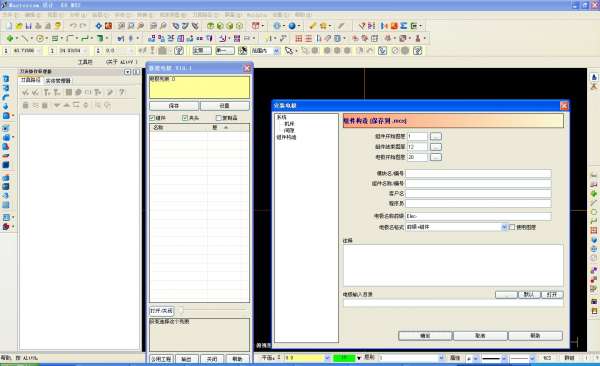Click the new file toolbar icon

point(9,26)
